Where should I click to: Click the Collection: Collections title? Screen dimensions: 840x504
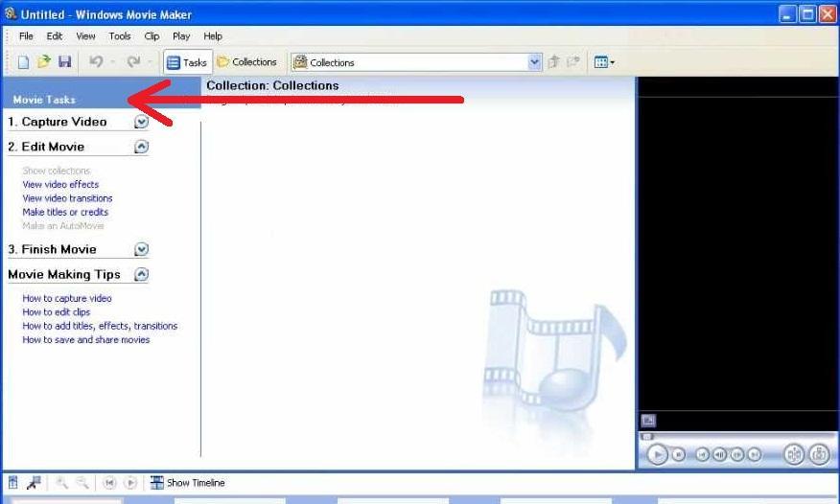[x=272, y=85]
